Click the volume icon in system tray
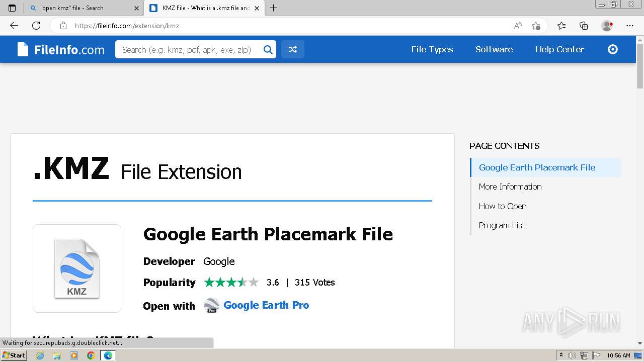Viewport: 644px width, 362px height. pyautogui.click(x=572, y=355)
